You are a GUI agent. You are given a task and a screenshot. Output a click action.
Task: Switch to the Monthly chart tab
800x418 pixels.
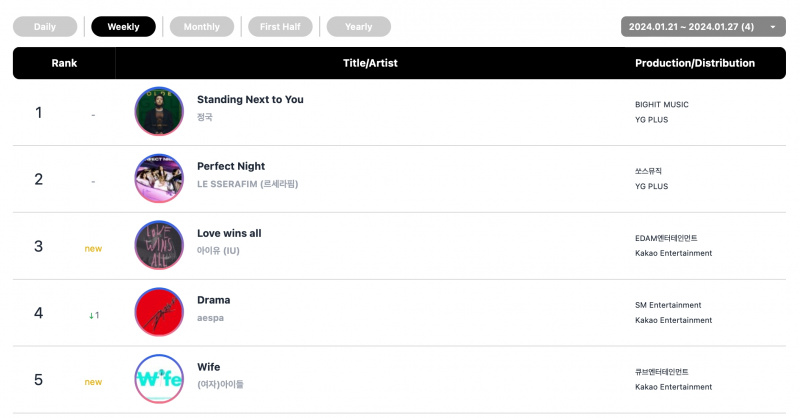coord(202,27)
